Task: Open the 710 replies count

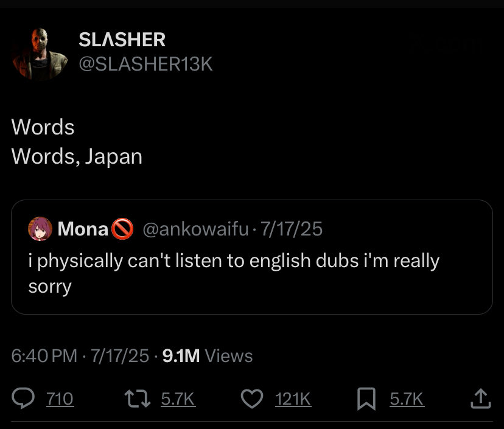Action: point(60,399)
